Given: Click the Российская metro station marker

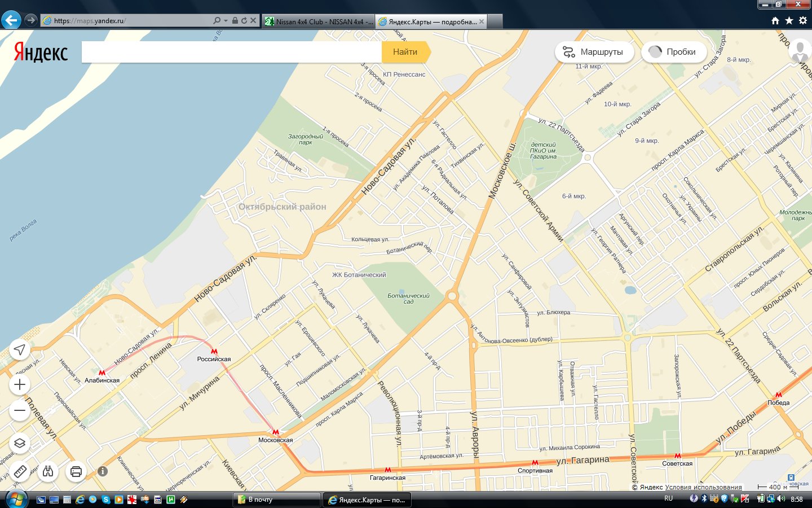Looking at the screenshot, I should coord(214,351).
